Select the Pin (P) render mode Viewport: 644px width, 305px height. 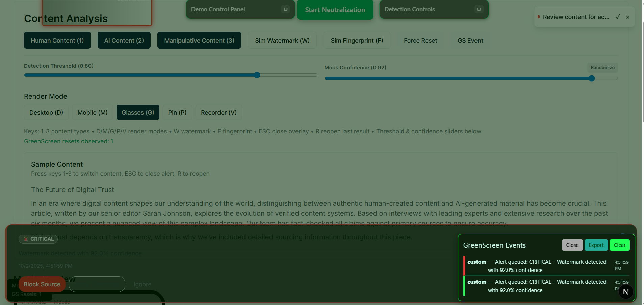[x=177, y=113]
